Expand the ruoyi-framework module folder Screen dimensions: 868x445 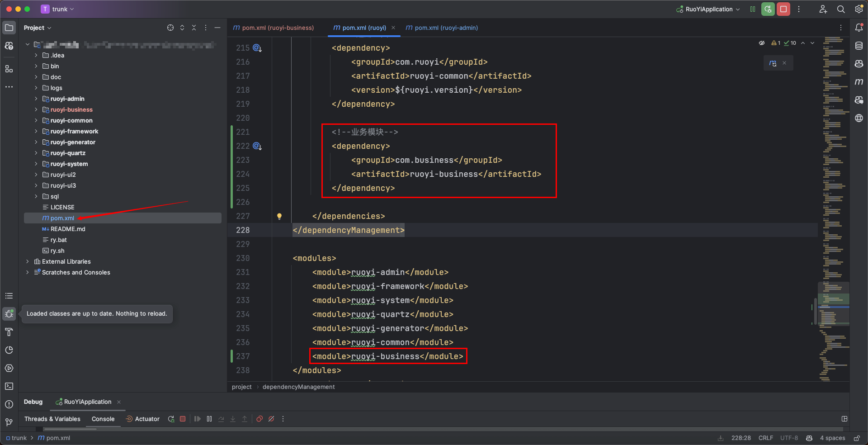36,131
